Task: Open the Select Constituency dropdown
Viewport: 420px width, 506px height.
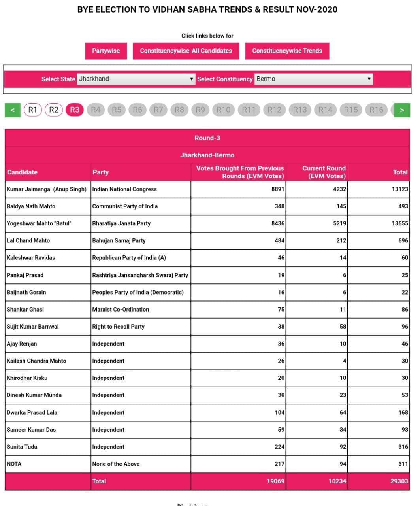Action: [x=313, y=79]
